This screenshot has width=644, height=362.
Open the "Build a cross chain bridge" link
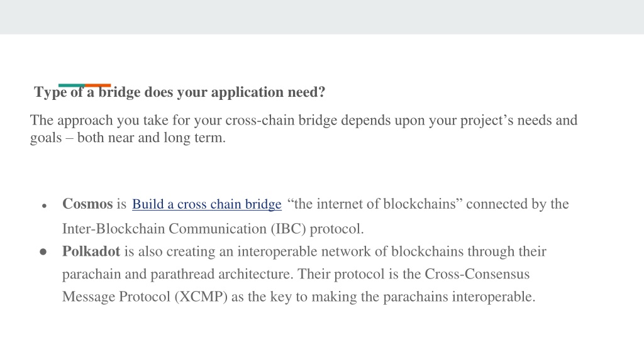coord(206,204)
